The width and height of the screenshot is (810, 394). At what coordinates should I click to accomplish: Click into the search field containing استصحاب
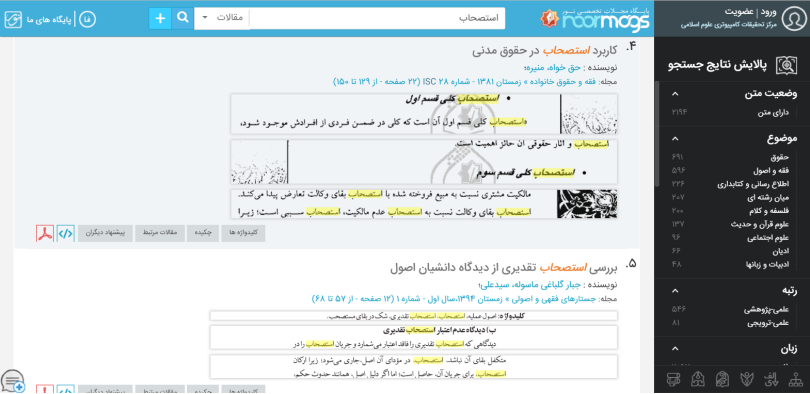[x=377, y=18]
